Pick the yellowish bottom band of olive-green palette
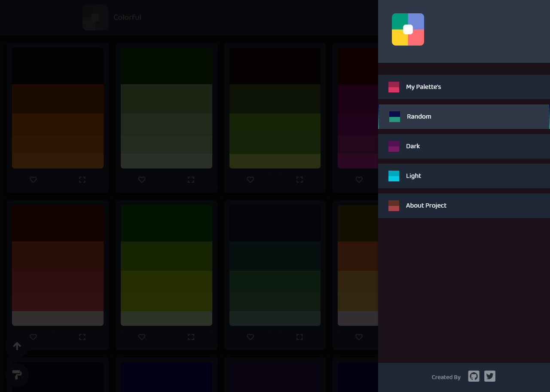The image size is (550, 392). pyautogui.click(x=275, y=161)
